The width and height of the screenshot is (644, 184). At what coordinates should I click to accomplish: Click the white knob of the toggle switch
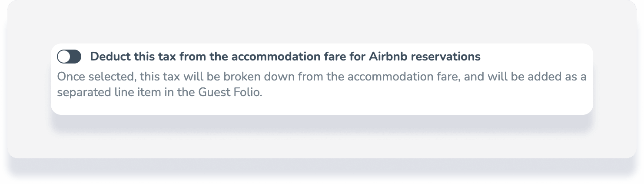coord(64,57)
